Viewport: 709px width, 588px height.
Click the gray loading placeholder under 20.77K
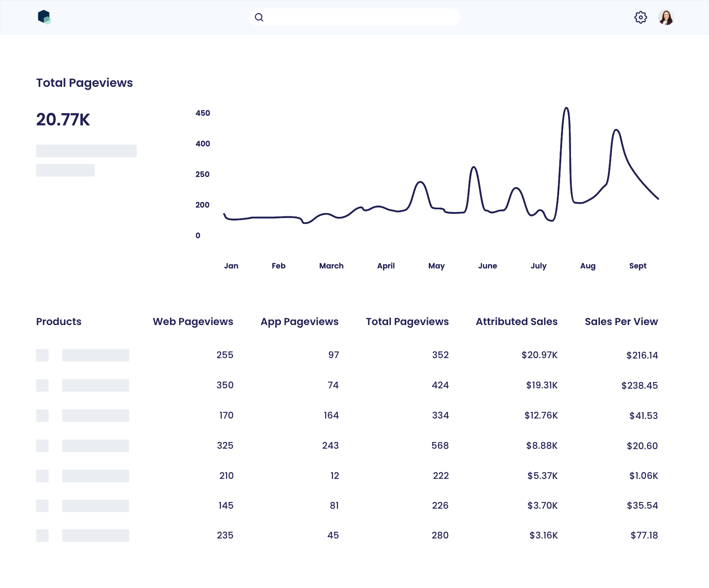point(86,151)
